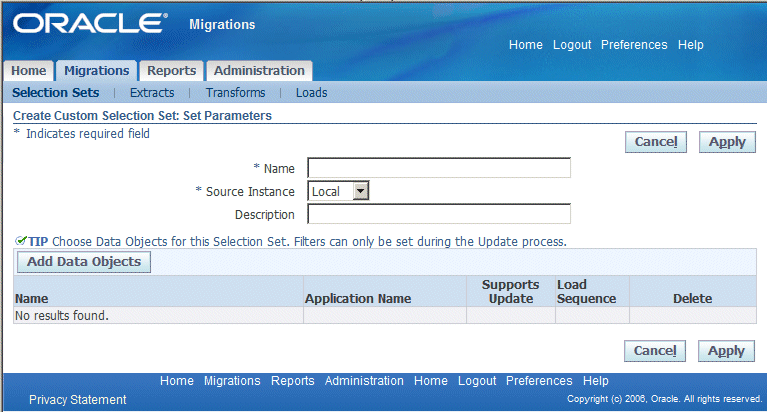Switch to the Transforms subtab
The image size is (767, 412).
point(235,92)
